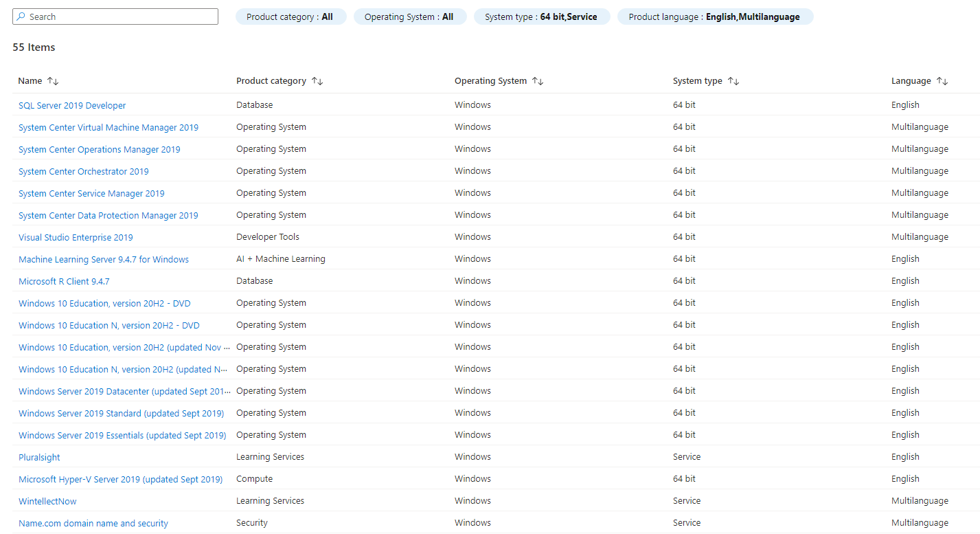Click Windows cell in SQL Server 2019 row

tap(472, 105)
